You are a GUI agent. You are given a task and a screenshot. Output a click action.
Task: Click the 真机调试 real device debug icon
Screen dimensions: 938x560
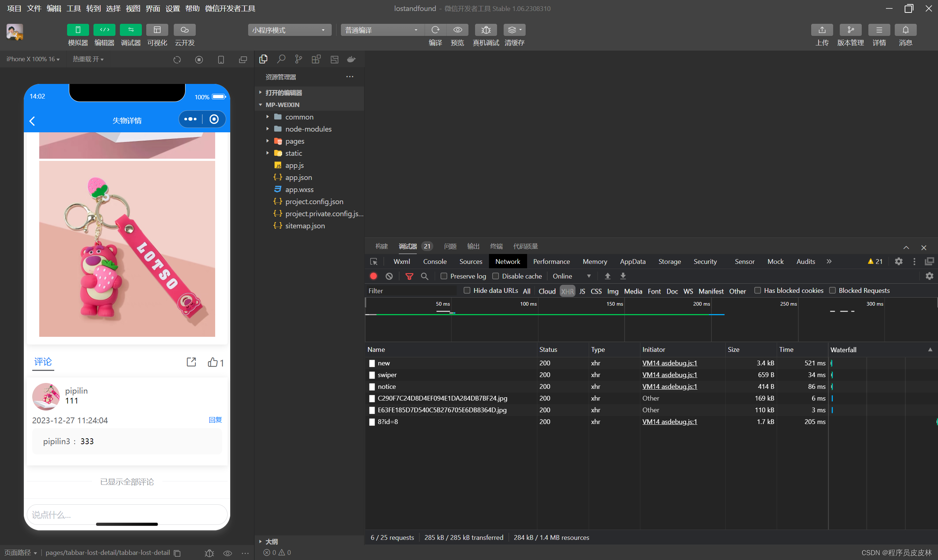click(x=485, y=31)
